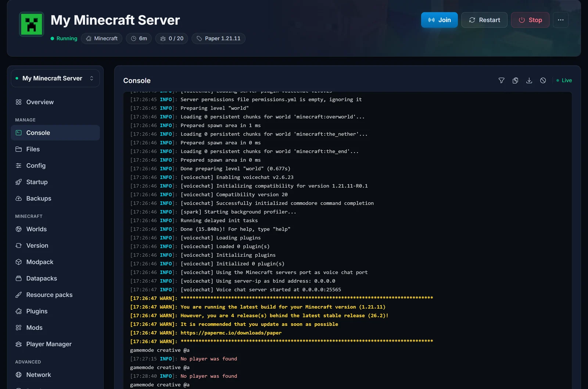
Task: Click the Version refresh icon
Action: tap(19, 245)
